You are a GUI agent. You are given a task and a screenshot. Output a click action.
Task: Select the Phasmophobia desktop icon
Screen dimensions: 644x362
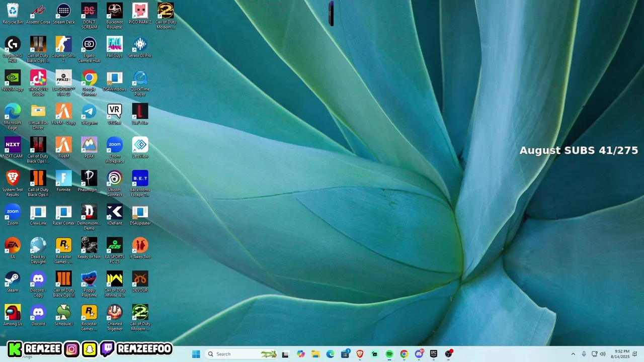pos(89,182)
